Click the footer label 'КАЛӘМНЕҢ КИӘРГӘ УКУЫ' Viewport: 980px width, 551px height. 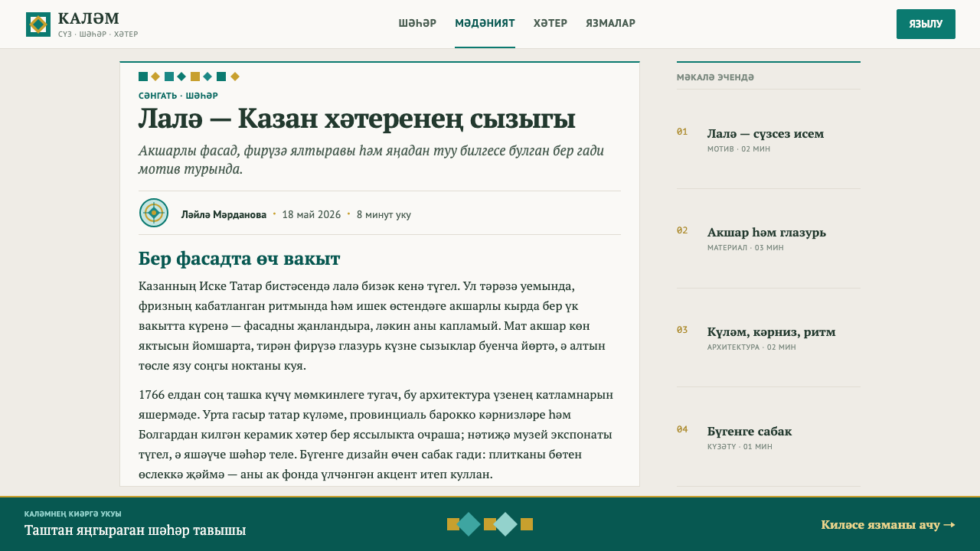73,514
